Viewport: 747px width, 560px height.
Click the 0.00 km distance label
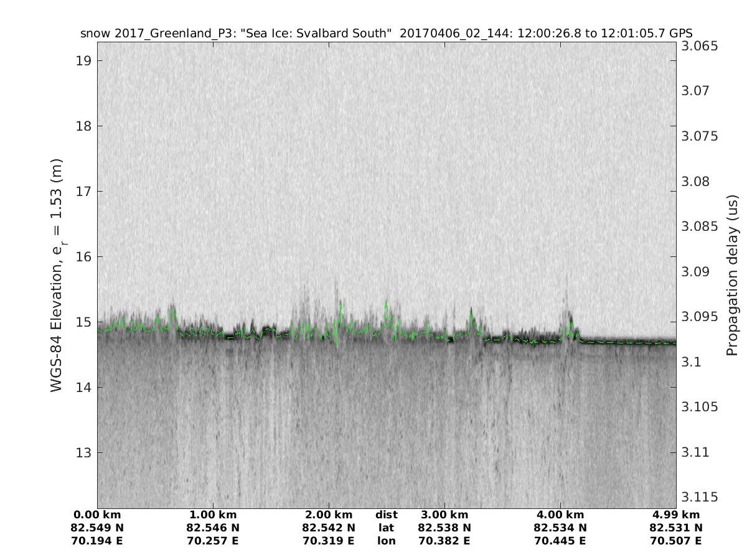click(97, 515)
